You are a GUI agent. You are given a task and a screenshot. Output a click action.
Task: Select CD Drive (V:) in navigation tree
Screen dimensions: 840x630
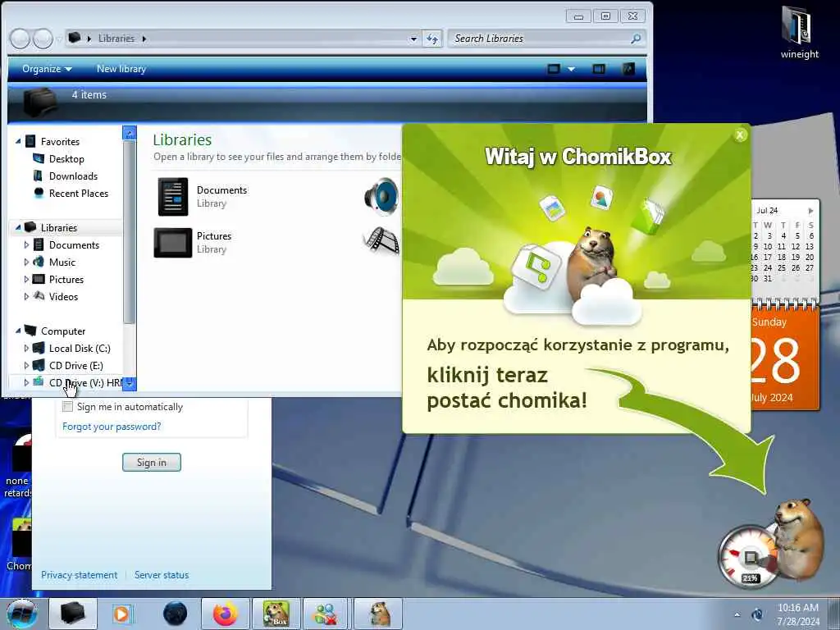[x=85, y=382]
